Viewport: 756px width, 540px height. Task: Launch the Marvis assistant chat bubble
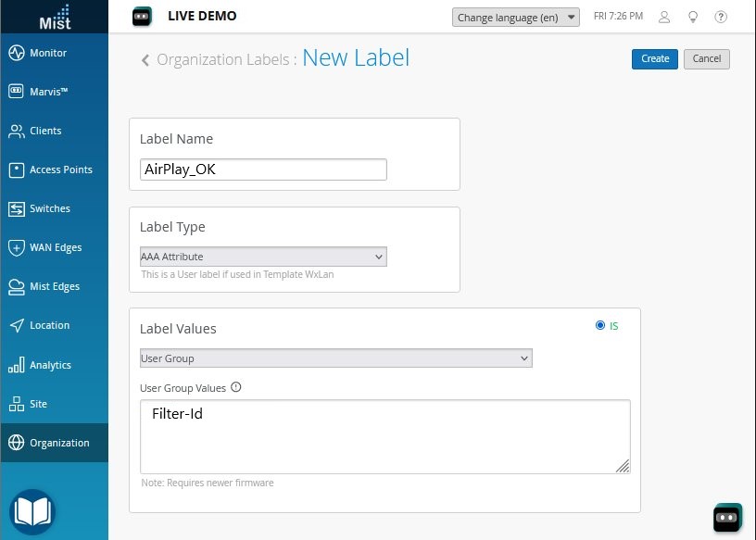pos(727,518)
